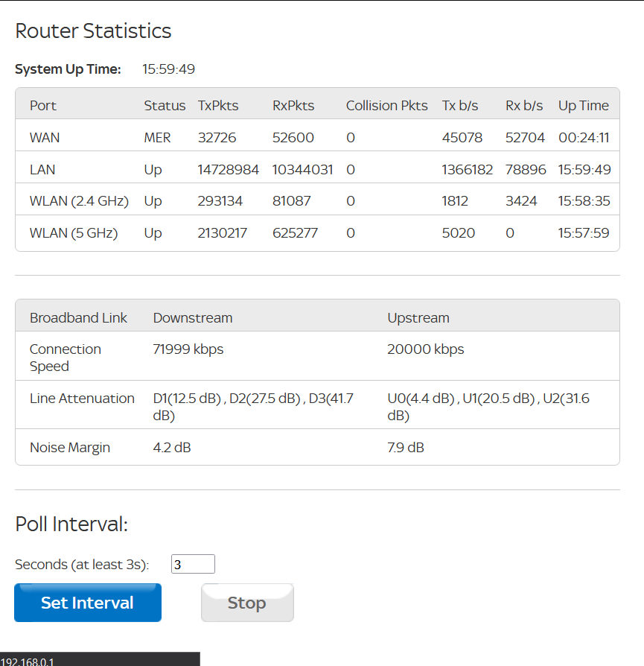644x666 pixels.
Task: Click the MER status of WAN
Action: (157, 138)
